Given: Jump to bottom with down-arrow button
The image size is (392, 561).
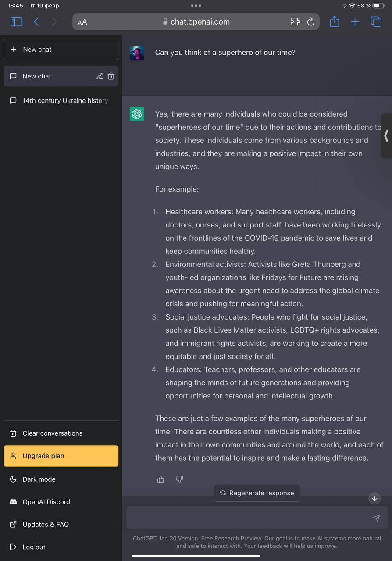Looking at the screenshot, I should click(x=374, y=498).
